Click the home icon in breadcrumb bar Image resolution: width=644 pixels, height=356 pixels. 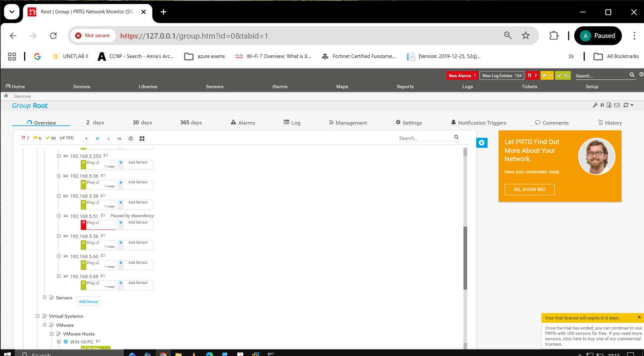click(6, 96)
